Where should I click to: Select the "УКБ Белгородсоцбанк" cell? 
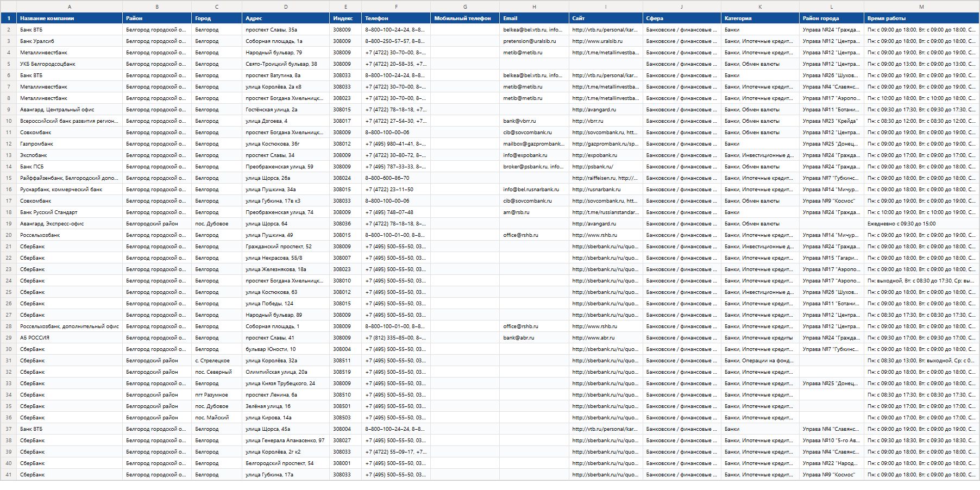tap(70, 64)
